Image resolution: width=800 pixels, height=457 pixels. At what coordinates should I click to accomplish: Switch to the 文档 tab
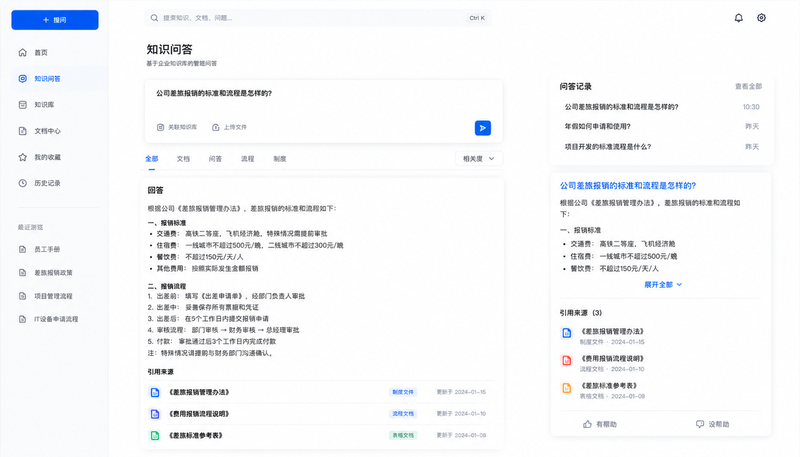click(x=183, y=159)
